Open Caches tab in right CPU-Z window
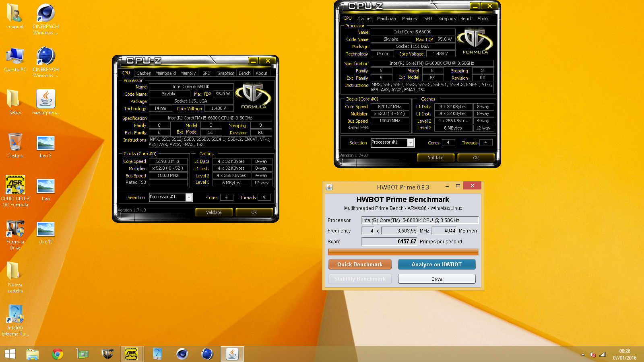The image size is (644, 362). click(365, 19)
